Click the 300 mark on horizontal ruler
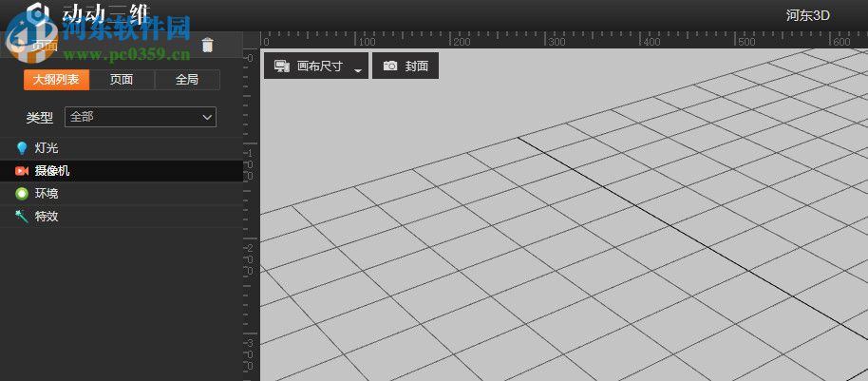 tap(557, 42)
